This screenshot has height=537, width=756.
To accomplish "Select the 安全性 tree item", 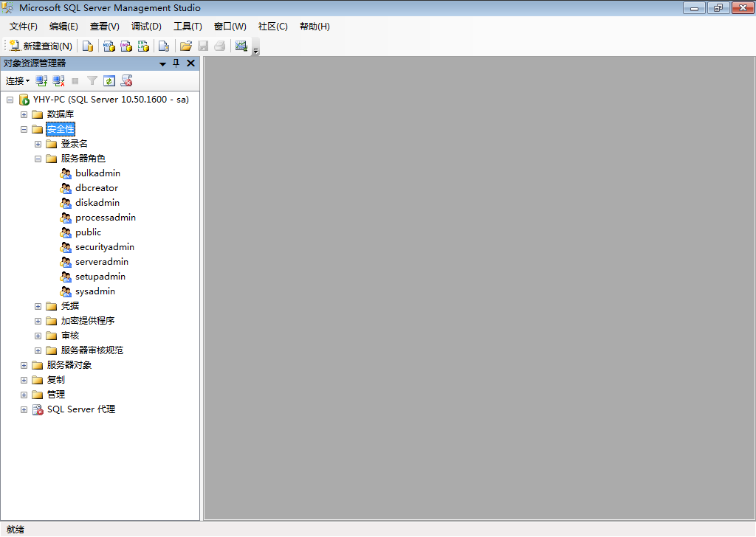I will pos(61,129).
